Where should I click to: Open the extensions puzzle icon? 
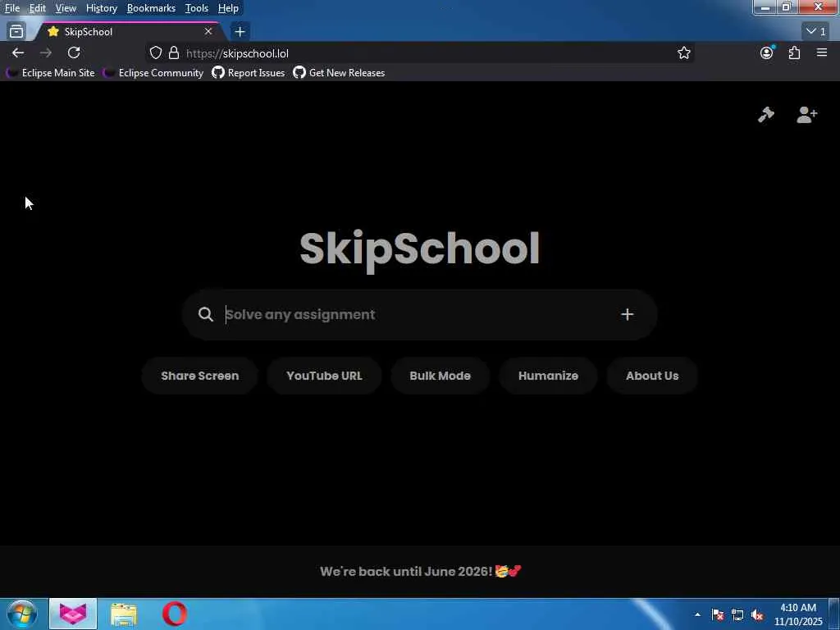pyautogui.click(x=794, y=52)
